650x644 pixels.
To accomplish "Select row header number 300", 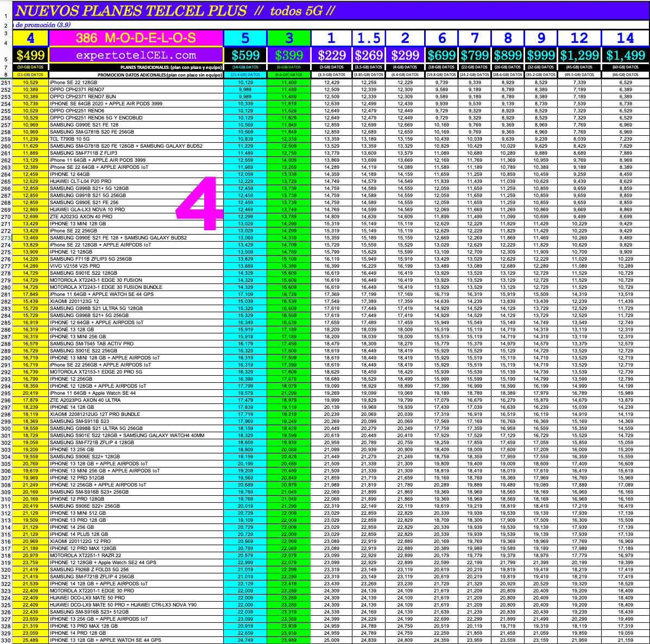I will (x=6, y=428).
